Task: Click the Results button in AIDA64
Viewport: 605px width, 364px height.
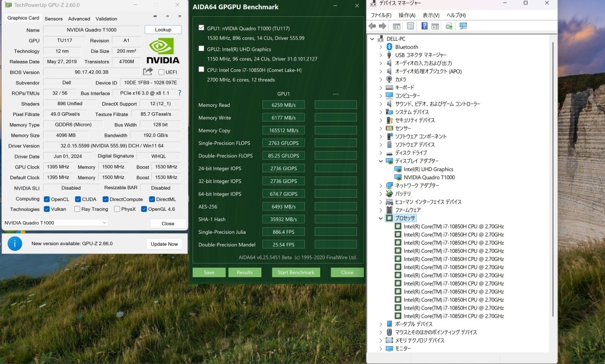Action: pyautogui.click(x=244, y=272)
